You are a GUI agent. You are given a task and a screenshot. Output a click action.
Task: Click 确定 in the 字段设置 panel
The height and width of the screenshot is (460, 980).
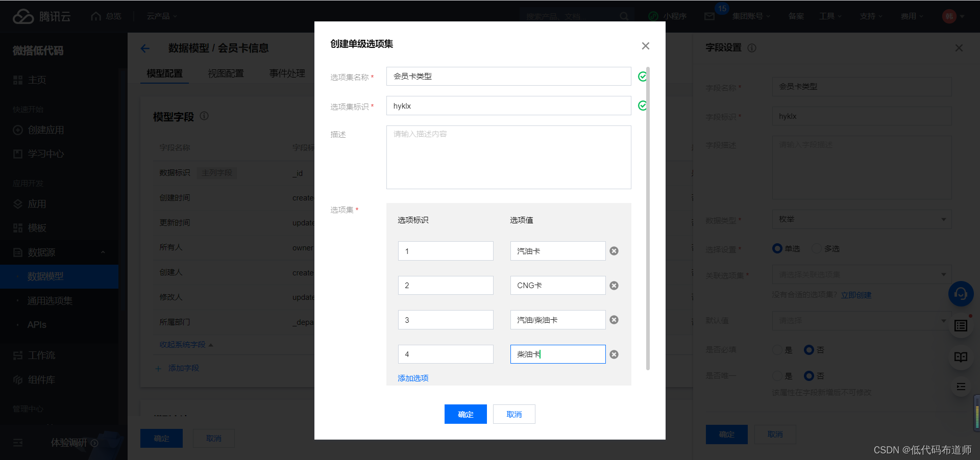[x=727, y=435]
